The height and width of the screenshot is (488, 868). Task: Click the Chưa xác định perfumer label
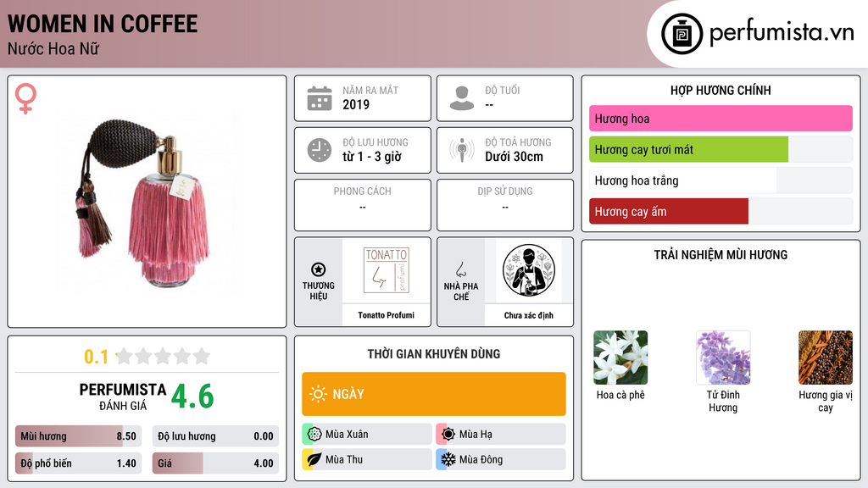529,315
